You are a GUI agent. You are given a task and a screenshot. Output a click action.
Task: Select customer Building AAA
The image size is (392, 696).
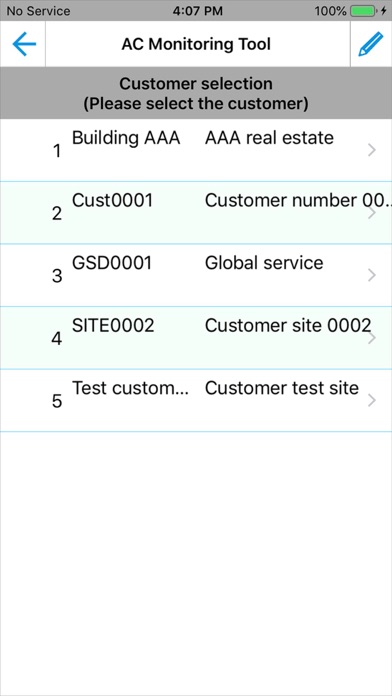(x=126, y=138)
